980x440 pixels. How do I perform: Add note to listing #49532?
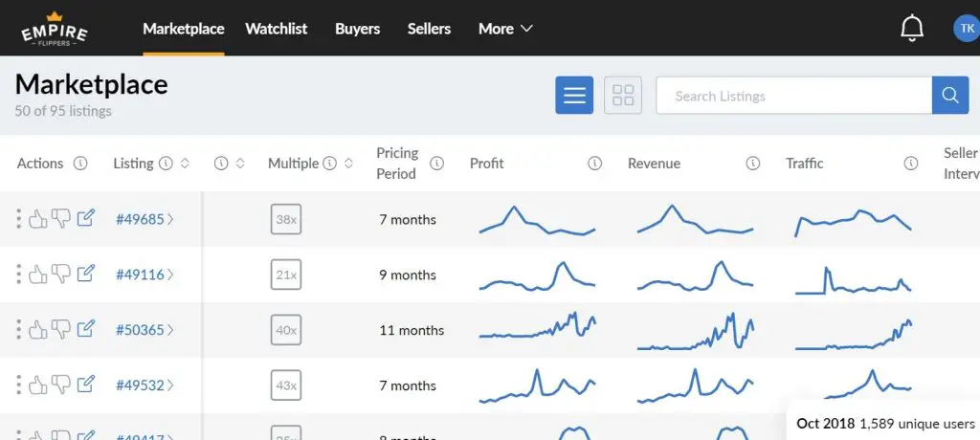coord(85,384)
